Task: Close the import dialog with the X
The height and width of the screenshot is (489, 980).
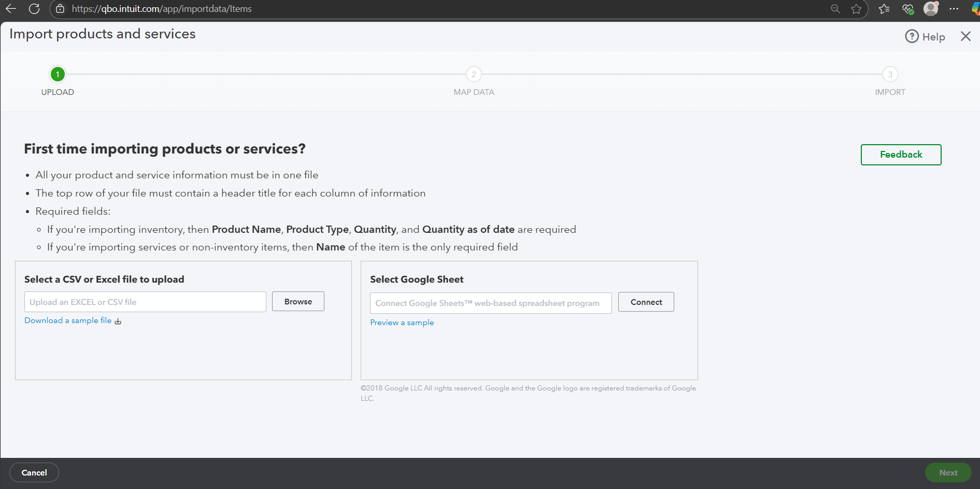Action: pos(965,36)
